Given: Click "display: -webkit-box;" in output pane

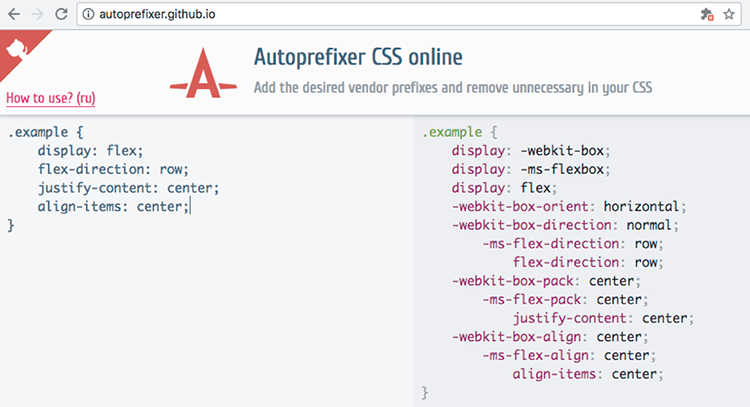Looking at the screenshot, I should pos(530,150).
